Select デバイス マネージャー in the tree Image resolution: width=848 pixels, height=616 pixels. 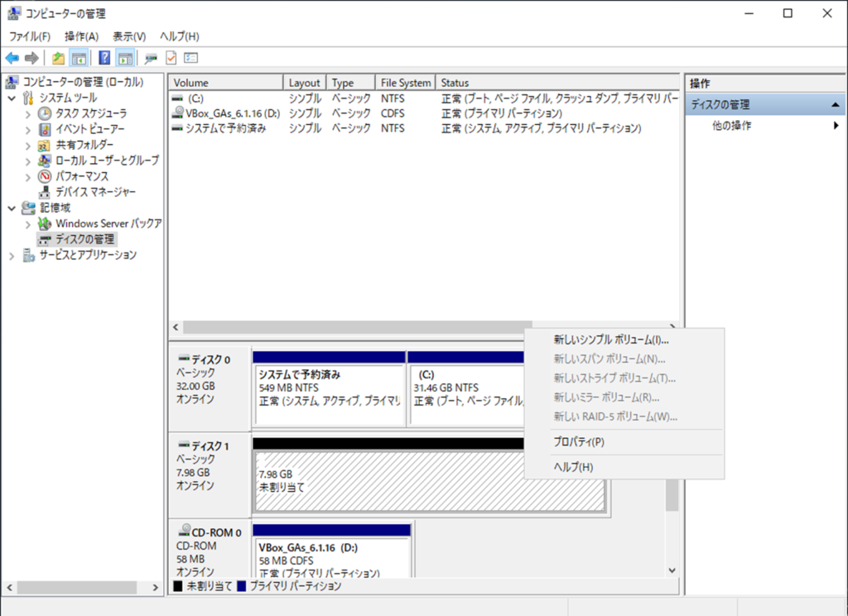(95, 192)
